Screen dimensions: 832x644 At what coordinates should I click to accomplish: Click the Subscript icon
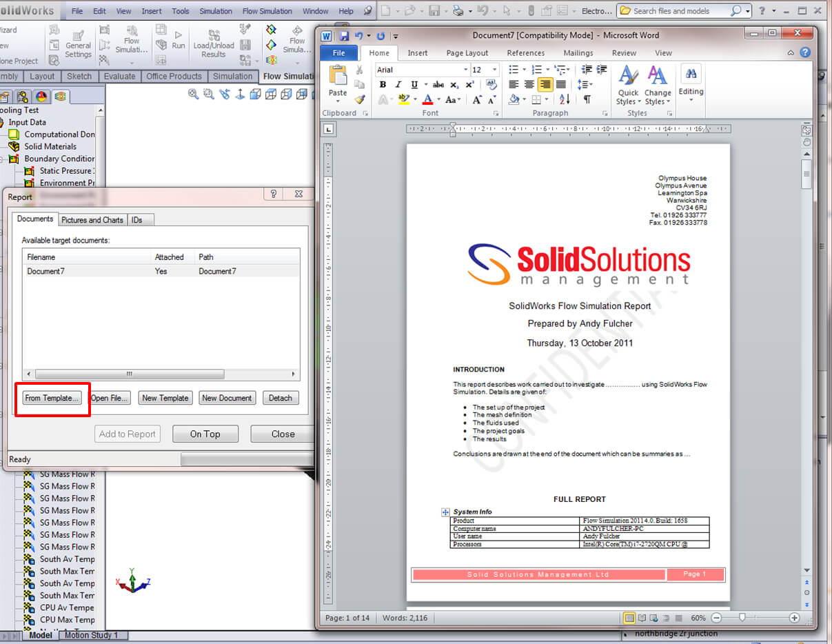point(454,85)
